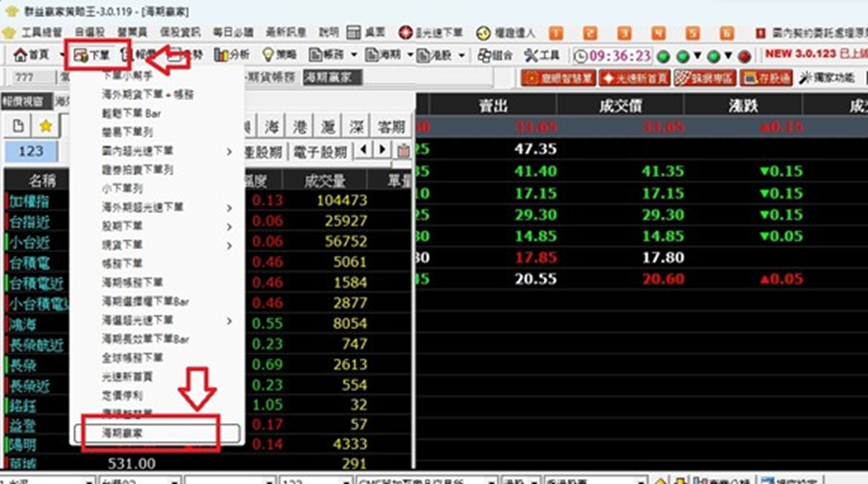Expand 海外期超光速下單 submenu
The height and width of the screenshot is (484, 868).
229,207
